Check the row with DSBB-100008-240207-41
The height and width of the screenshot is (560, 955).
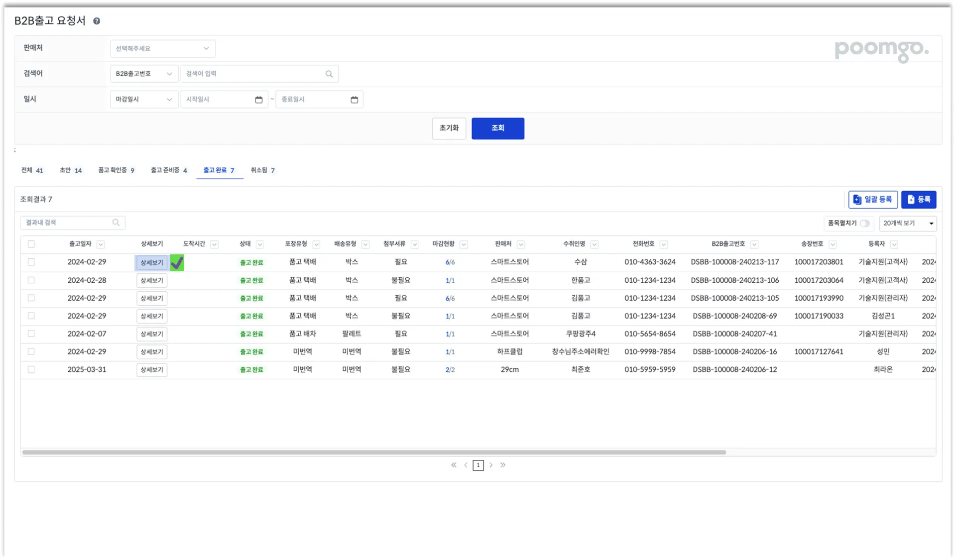31,334
